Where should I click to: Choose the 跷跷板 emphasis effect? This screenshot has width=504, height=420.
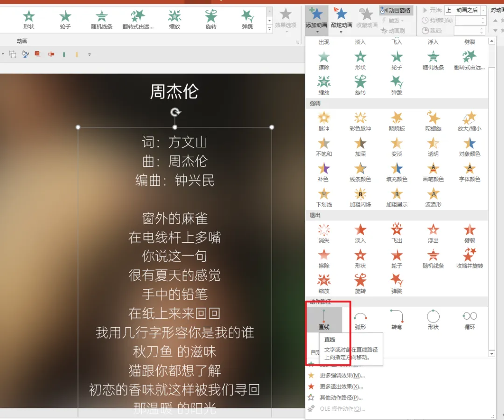(397, 121)
